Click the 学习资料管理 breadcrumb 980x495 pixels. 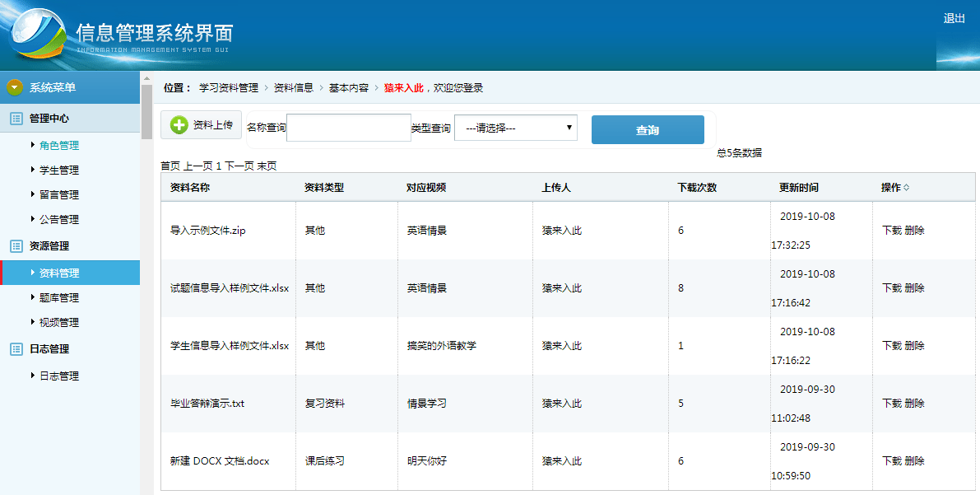229,87
